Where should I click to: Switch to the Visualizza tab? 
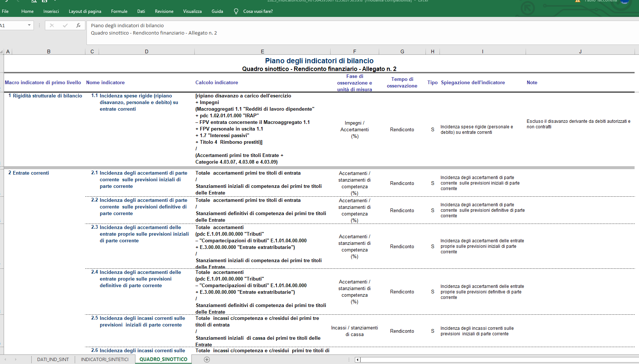coord(192,11)
